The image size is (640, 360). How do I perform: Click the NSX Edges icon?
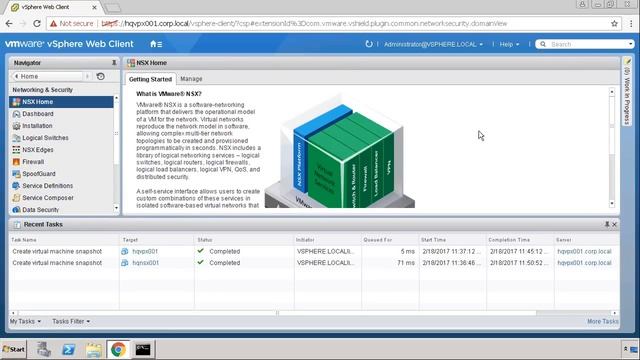(16, 150)
